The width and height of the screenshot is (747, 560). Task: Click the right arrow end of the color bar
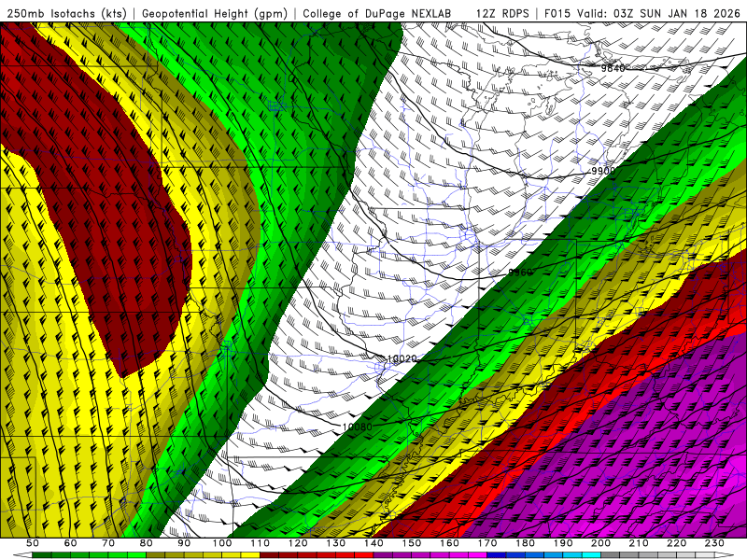(x=725, y=555)
